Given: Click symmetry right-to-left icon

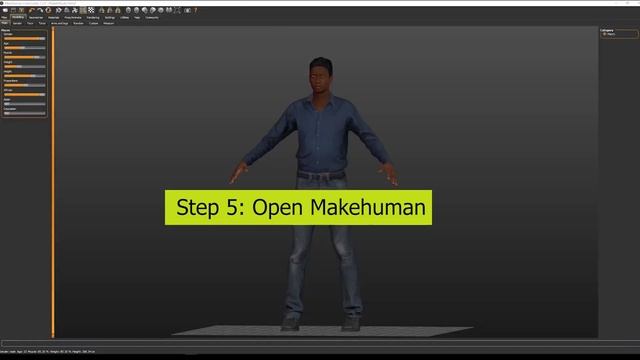Looking at the screenshot, I should (x=102, y=10).
